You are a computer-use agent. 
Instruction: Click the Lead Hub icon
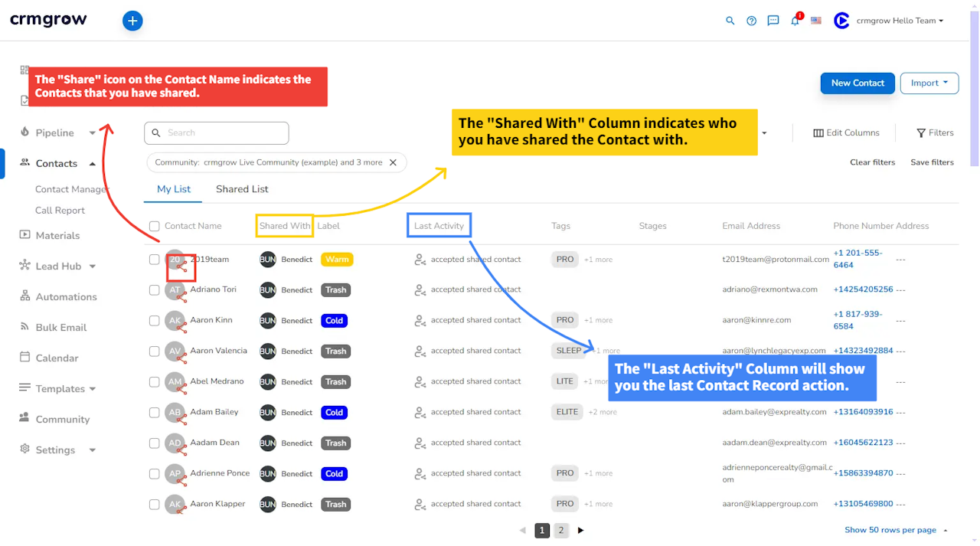[24, 266]
